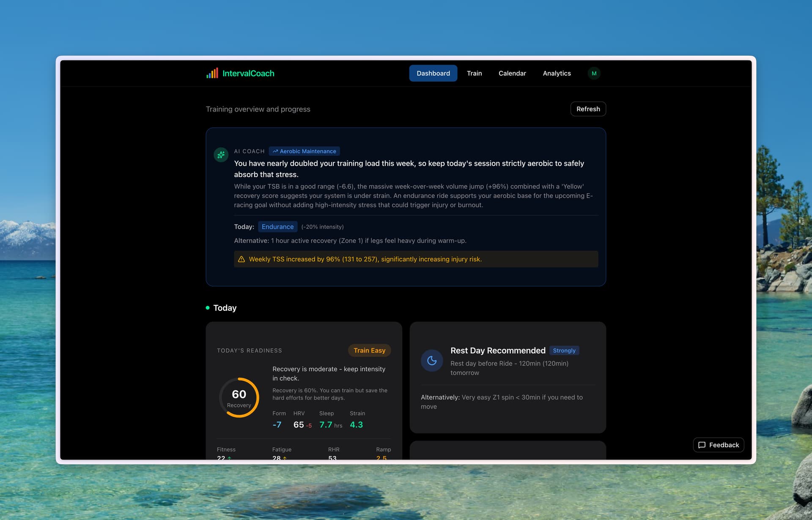Go to the Calendar tab

tap(512, 73)
